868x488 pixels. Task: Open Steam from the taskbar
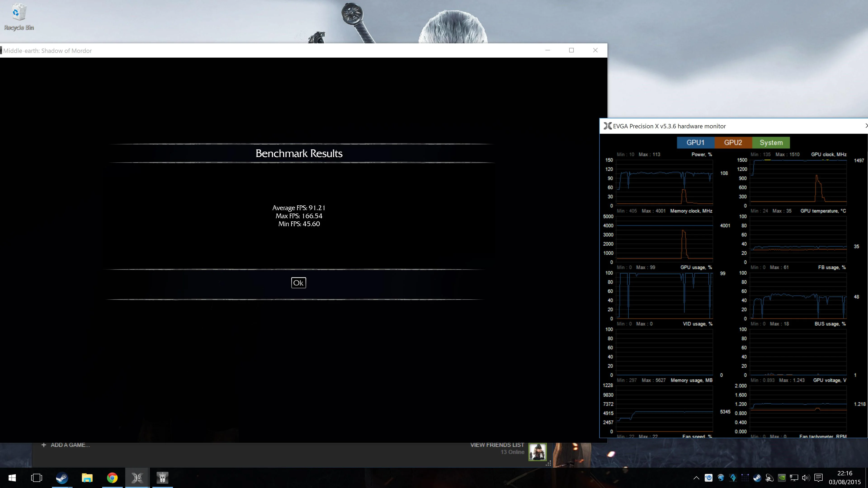point(62,478)
